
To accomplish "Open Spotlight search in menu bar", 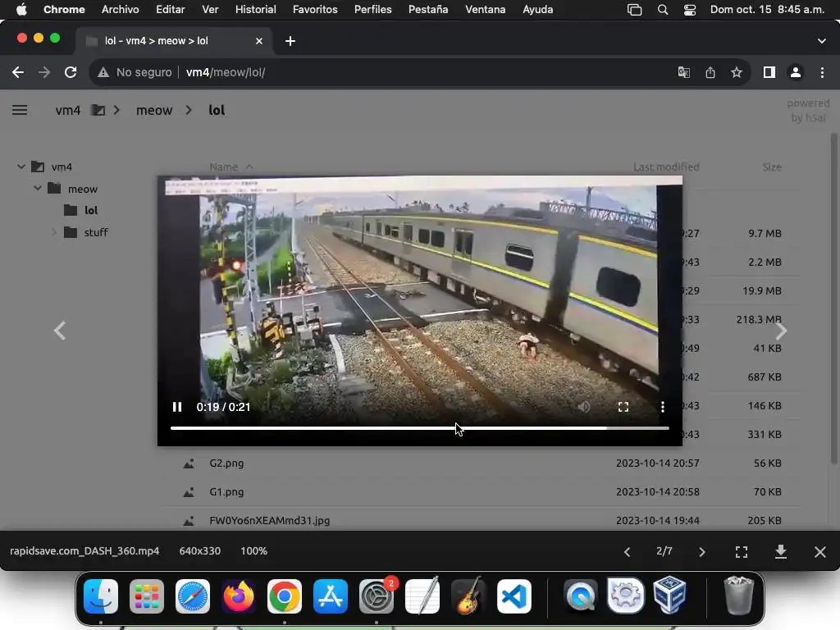I will pyautogui.click(x=663, y=10).
